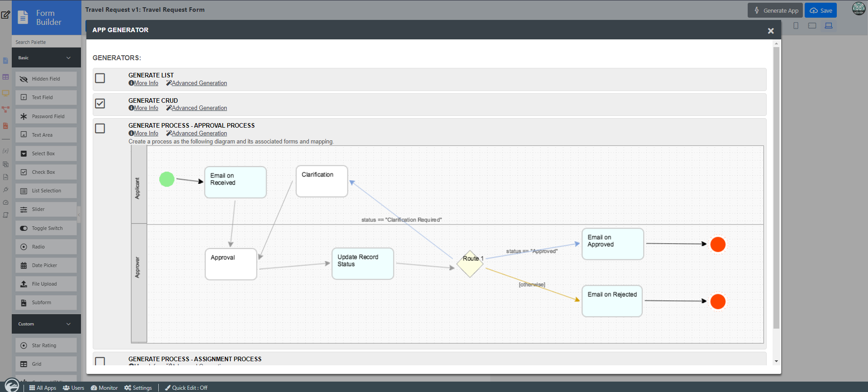Check the Generate List checkbox
The height and width of the screenshot is (392, 868).
(x=100, y=78)
